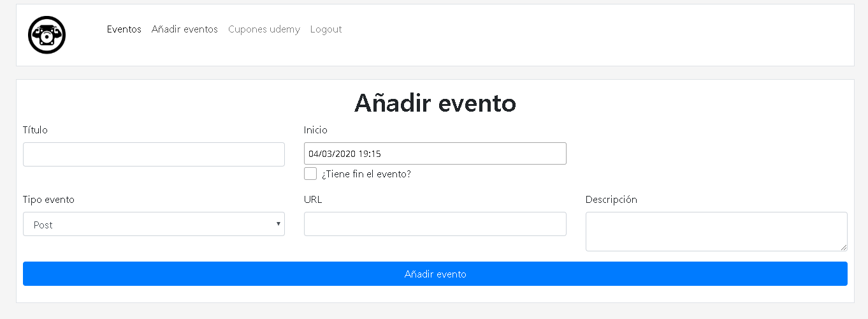Screen dimensions: 868x319
Task: Click the Añadir evento page heading
Action: coord(435,103)
